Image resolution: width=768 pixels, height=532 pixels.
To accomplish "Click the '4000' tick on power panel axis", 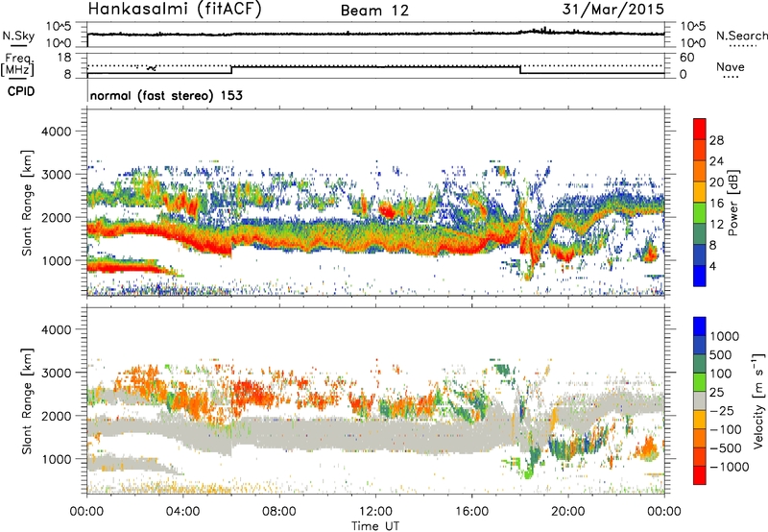I will point(56,132).
